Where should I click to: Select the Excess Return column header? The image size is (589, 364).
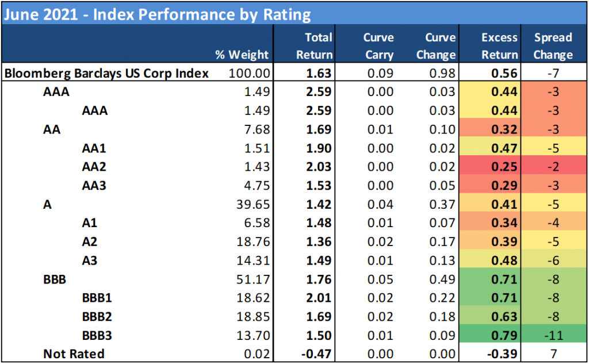[x=499, y=46]
